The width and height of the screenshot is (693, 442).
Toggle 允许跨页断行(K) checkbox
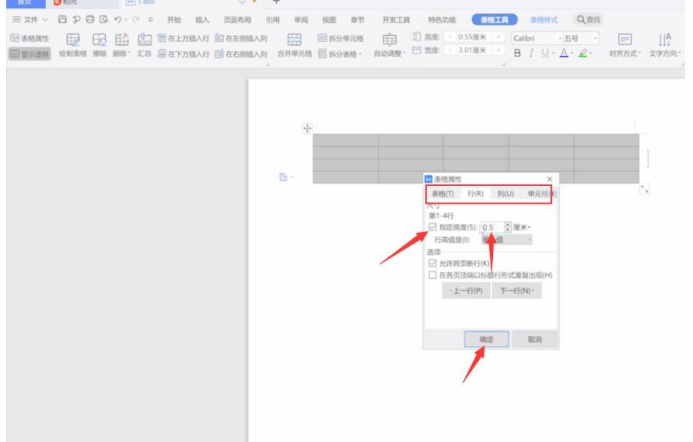point(433,263)
